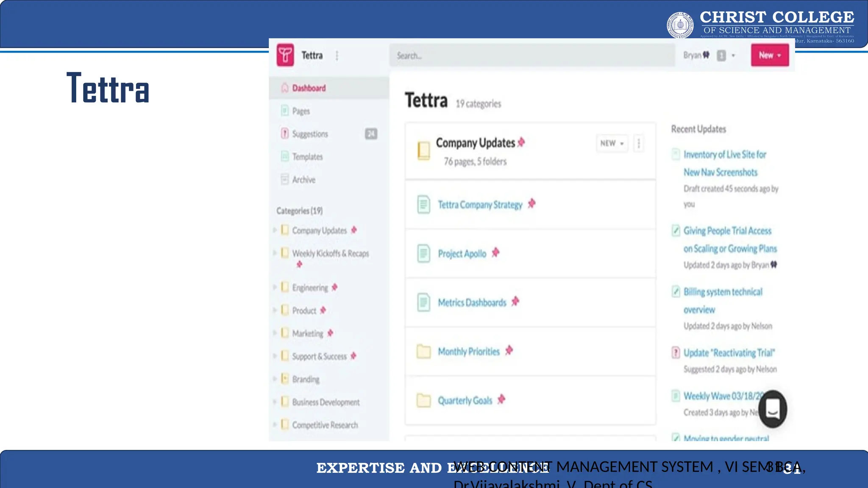This screenshot has width=868, height=488.
Task: Open the Tettra Company Strategy page
Action: tap(480, 205)
